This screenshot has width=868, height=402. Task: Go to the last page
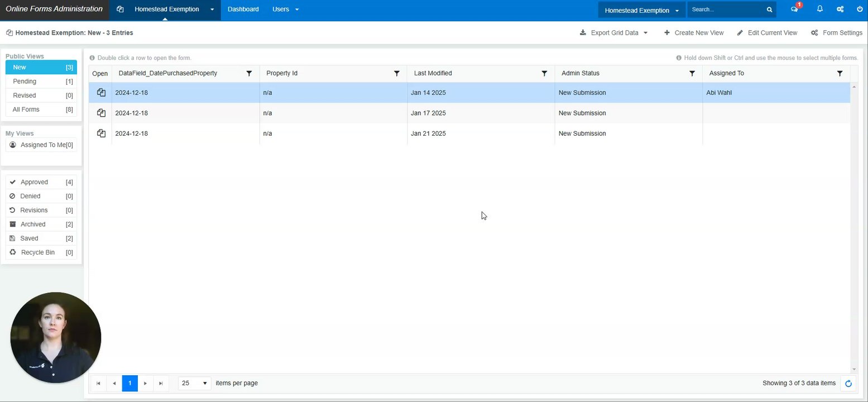click(x=161, y=383)
